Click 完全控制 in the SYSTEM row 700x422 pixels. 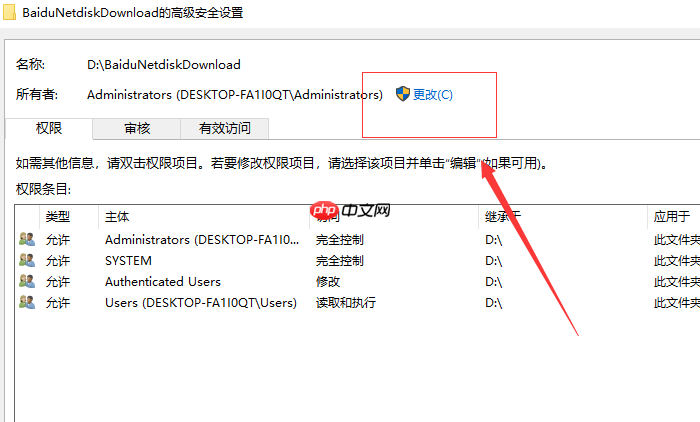[340, 261]
